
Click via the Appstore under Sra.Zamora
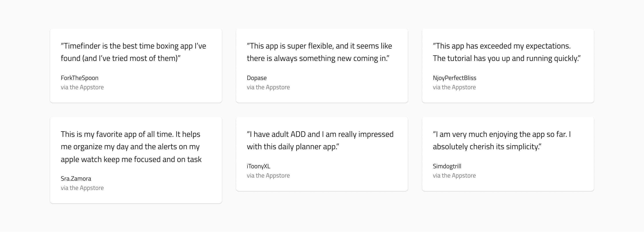[x=82, y=188]
